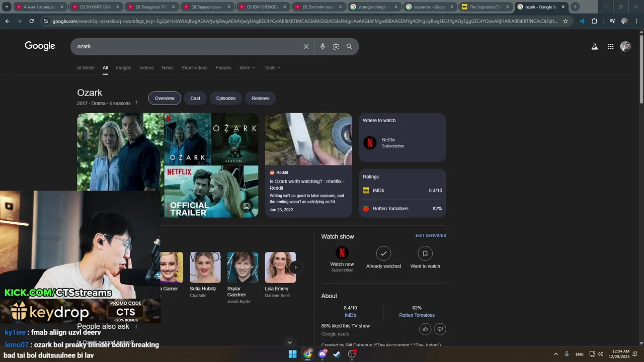Open Steam from the taskbar
The width and height of the screenshot is (644, 362).
pyautogui.click(x=337, y=354)
